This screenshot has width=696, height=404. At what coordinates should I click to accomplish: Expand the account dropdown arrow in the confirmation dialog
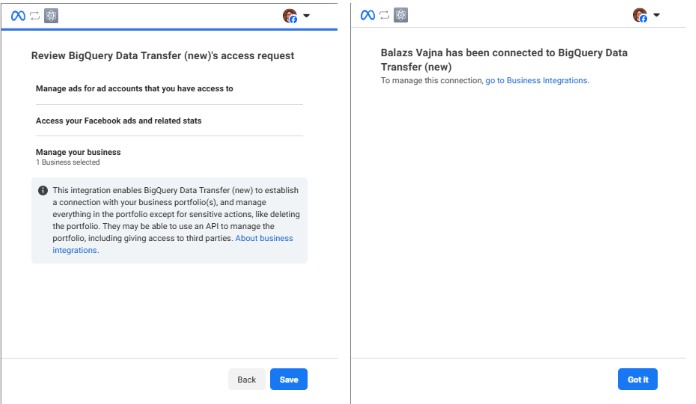point(656,15)
